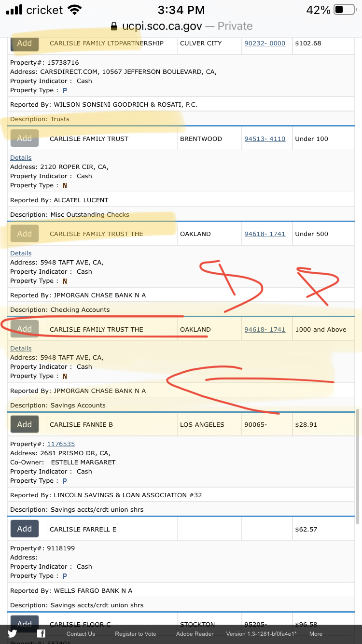Select Co-Owner ESTELLE MARGARET text
Screen dimensions: 362x644
tap(63, 462)
